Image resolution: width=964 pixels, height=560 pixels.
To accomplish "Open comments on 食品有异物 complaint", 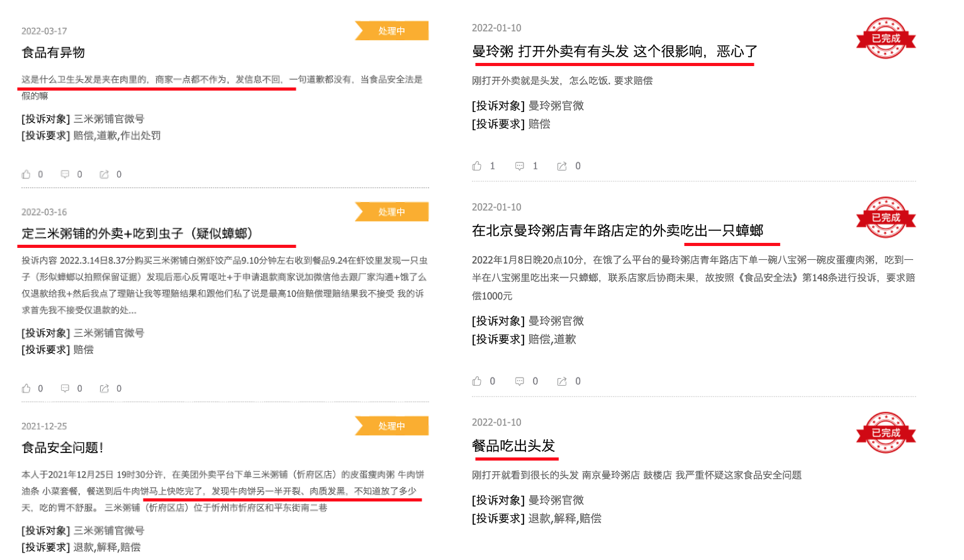I will pyautogui.click(x=65, y=174).
